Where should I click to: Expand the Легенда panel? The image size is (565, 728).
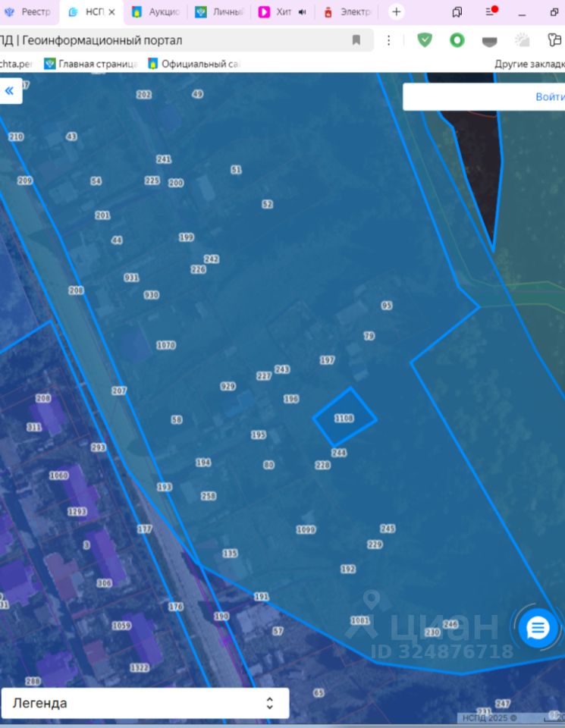(x=145, y=703)
